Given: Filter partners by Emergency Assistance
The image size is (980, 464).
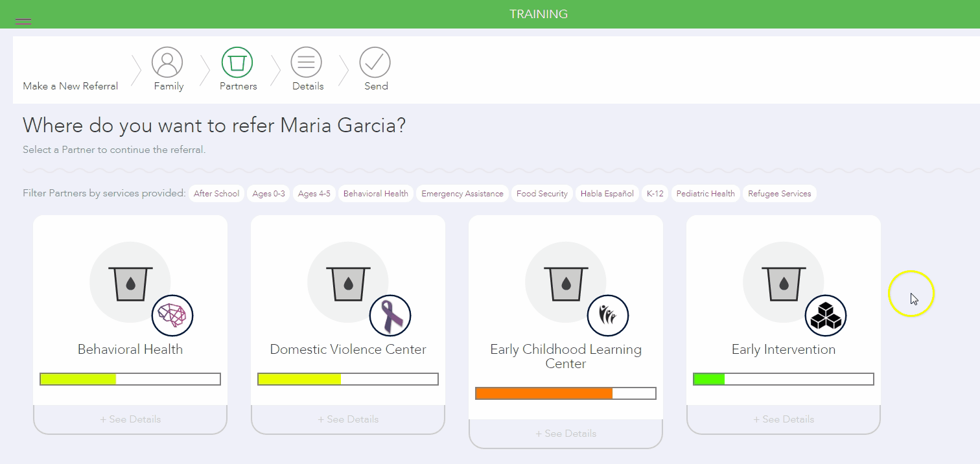Looking at the screenshot, I should point(462,194).
